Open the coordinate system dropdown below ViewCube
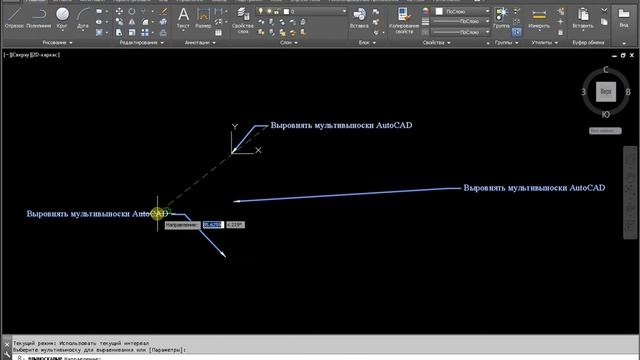The height and width of the screenshot is (360, 640). coord(605,131)
